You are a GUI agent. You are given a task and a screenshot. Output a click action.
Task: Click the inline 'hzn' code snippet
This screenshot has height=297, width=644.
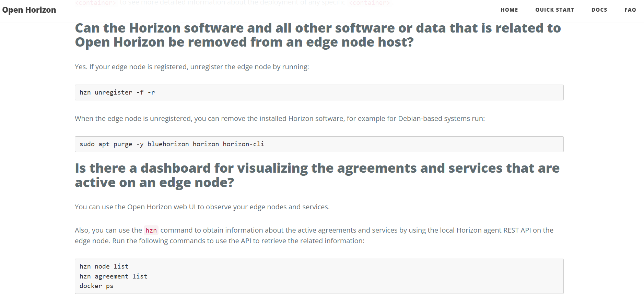tap(151, 230)
